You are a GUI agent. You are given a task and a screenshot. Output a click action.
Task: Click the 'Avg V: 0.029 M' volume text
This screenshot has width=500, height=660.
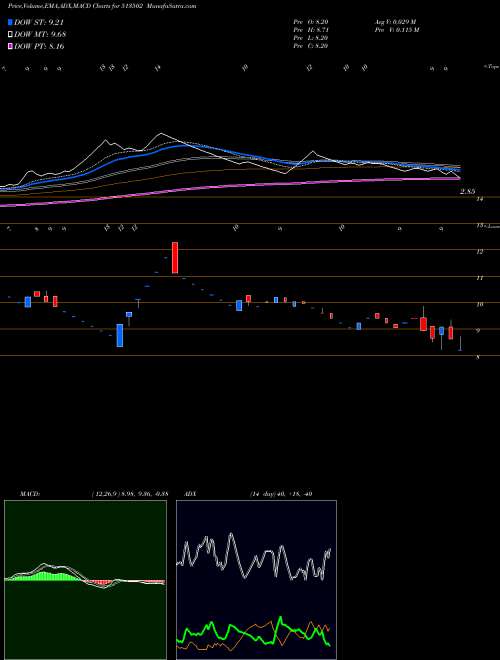(394, 22)
